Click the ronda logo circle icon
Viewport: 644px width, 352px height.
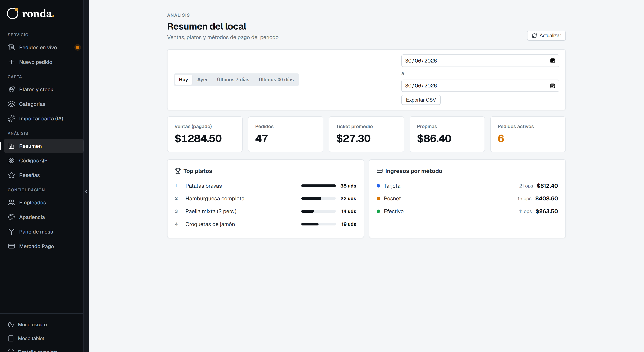[12, 13]
